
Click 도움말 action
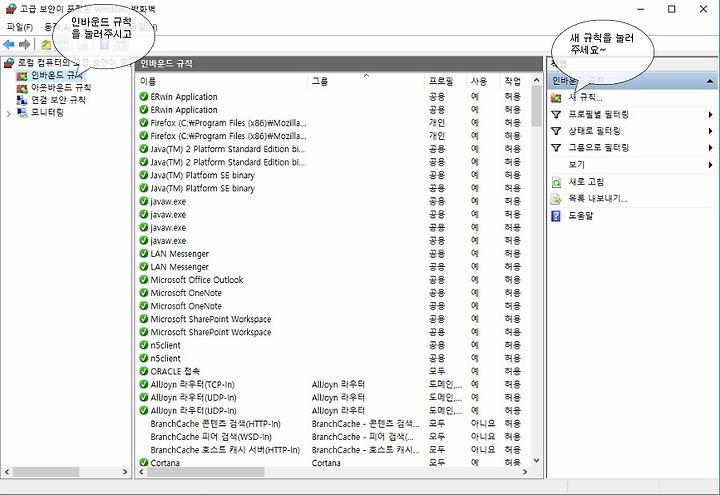tap(580, 216)
